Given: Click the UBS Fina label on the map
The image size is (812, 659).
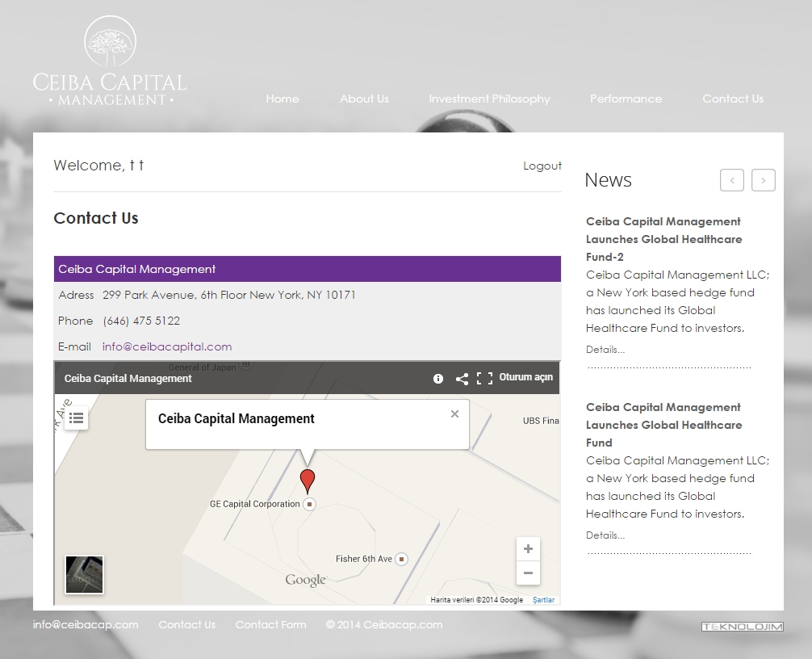Looking at the screenshot, I should (x=541, y=421).
